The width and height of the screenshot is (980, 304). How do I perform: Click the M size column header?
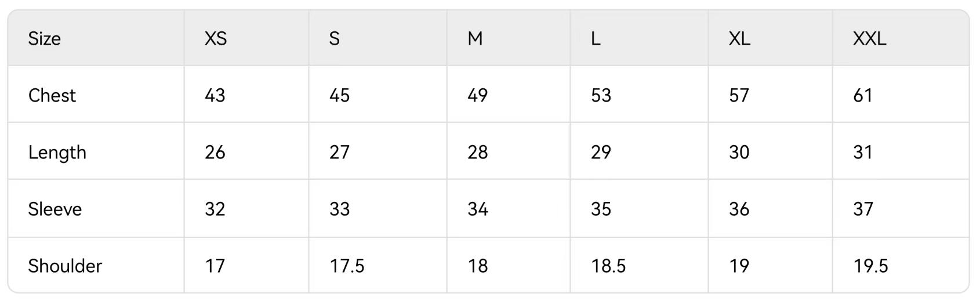(475, 39)
